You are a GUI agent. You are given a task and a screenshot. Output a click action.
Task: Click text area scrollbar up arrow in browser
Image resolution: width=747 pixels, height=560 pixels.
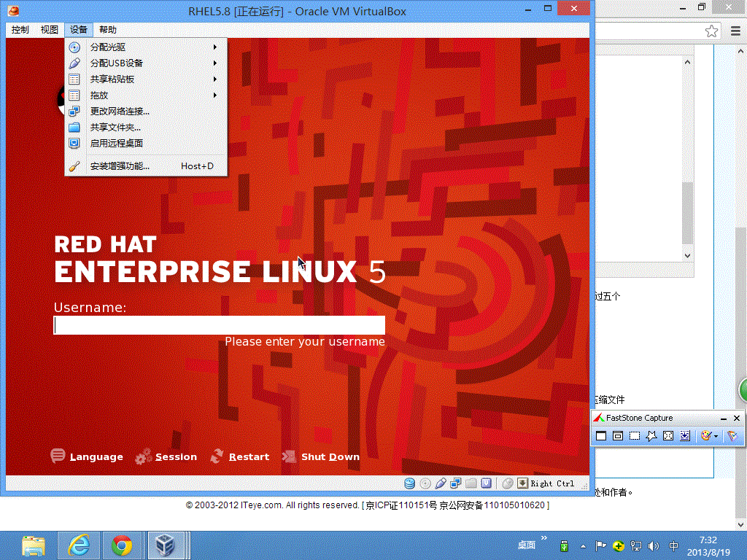click(x=687, y=63)
